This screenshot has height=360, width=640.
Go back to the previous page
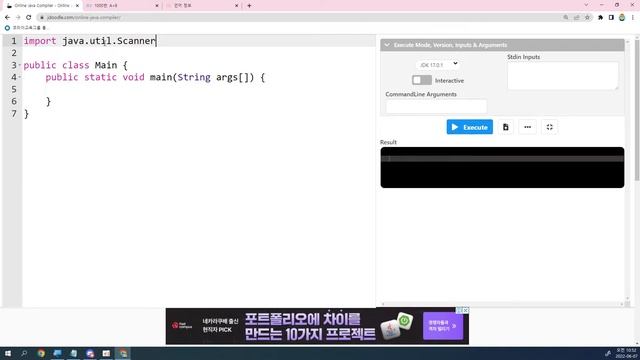(x=7, y=18)
